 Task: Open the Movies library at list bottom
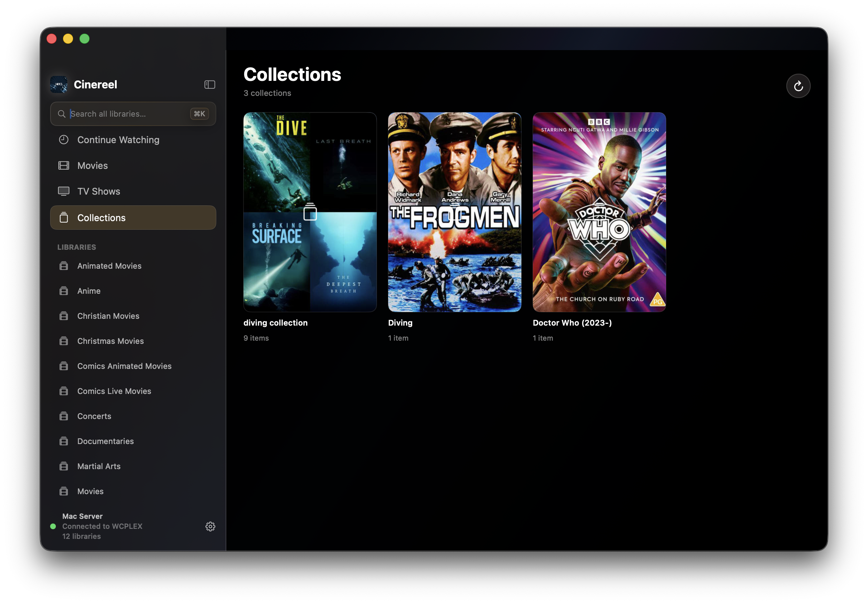click(133, 491)
